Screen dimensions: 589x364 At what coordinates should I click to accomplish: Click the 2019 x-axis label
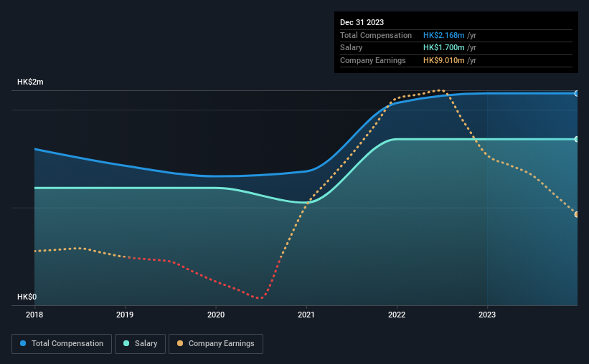point(125,315)
